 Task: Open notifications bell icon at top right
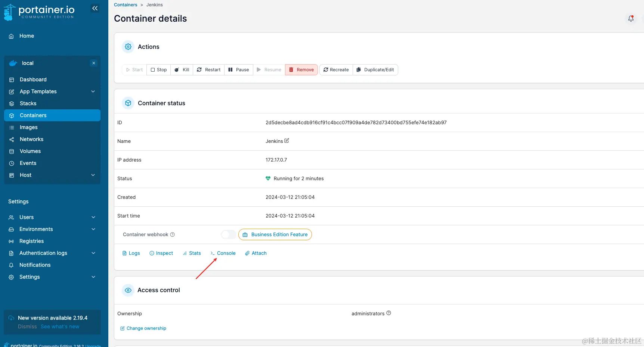tap(631, 18)
